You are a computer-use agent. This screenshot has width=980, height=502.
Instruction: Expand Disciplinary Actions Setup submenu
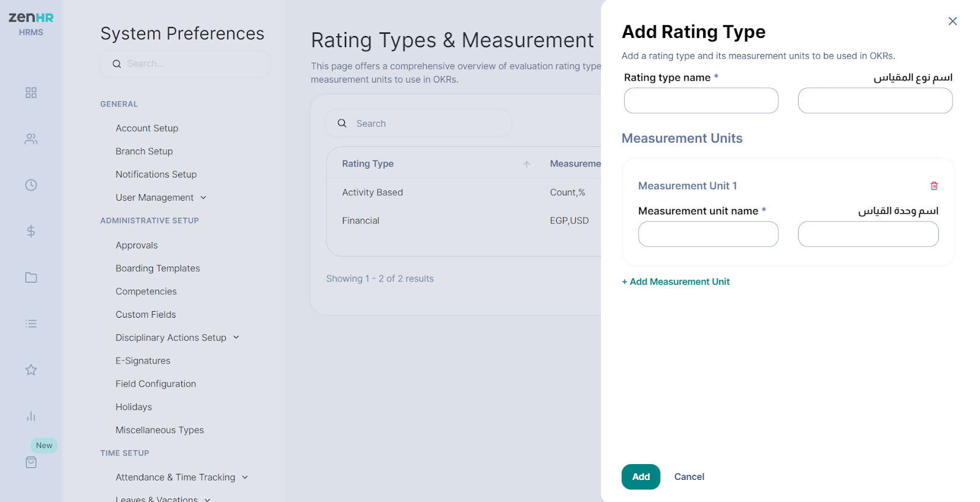pyautogui.click(x=236, y=337)
